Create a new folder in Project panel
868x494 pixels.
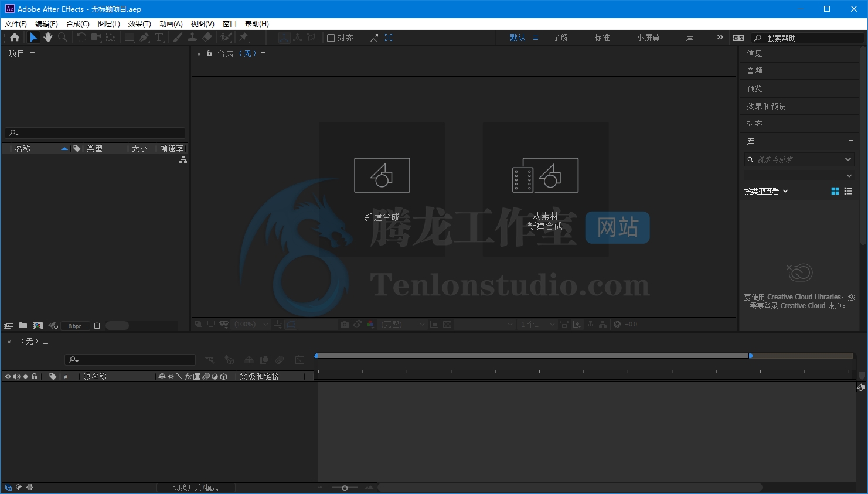[23, 326]
